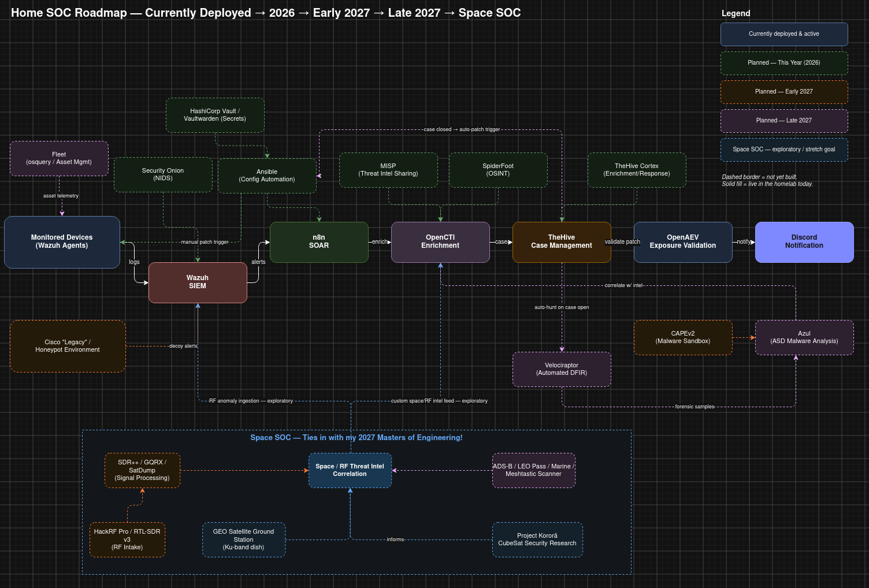Click the "manual patch trigger" edge label

tap(205, 242)
